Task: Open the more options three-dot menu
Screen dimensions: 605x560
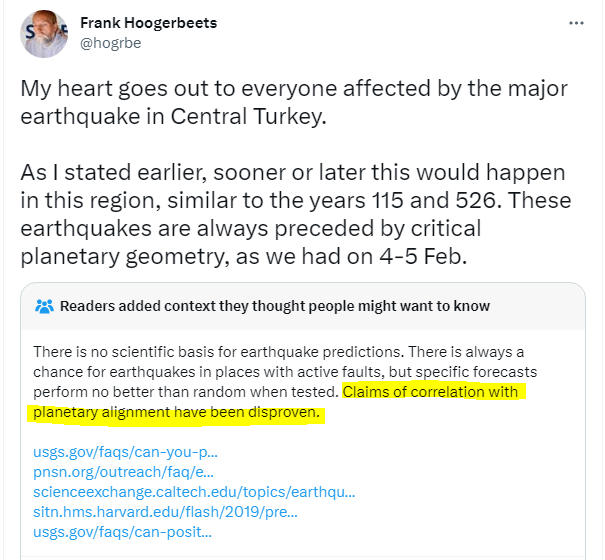Action: pyautogui.click(x=575, y=22)
